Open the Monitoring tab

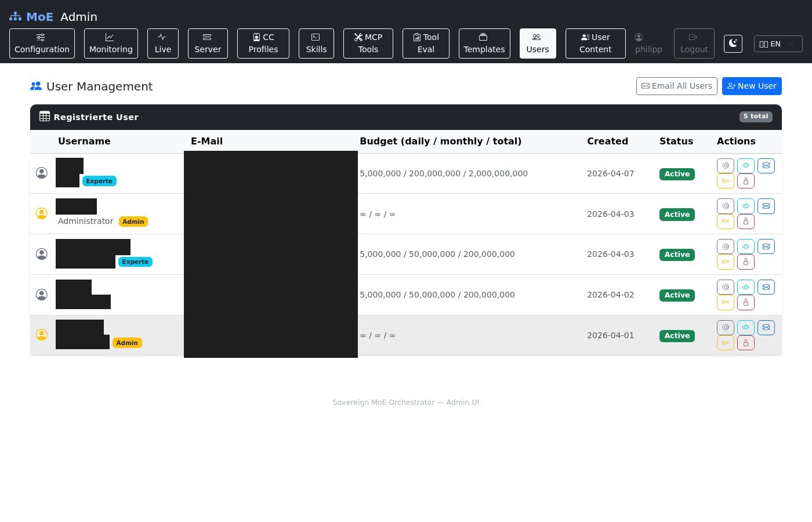coord(111,43)
